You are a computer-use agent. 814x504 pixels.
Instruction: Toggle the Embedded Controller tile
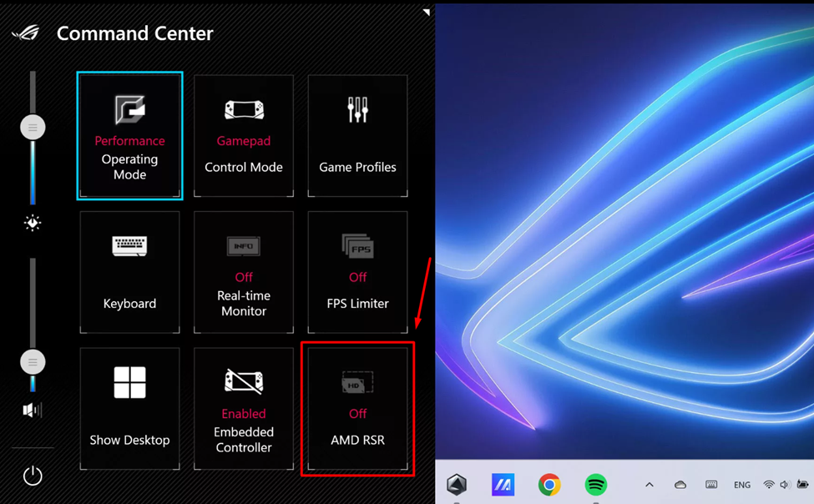244,409
